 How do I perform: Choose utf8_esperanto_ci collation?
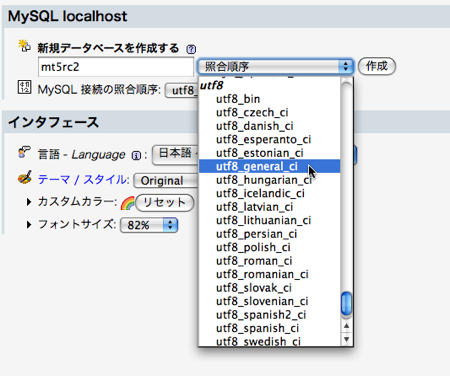coord(269,139)
